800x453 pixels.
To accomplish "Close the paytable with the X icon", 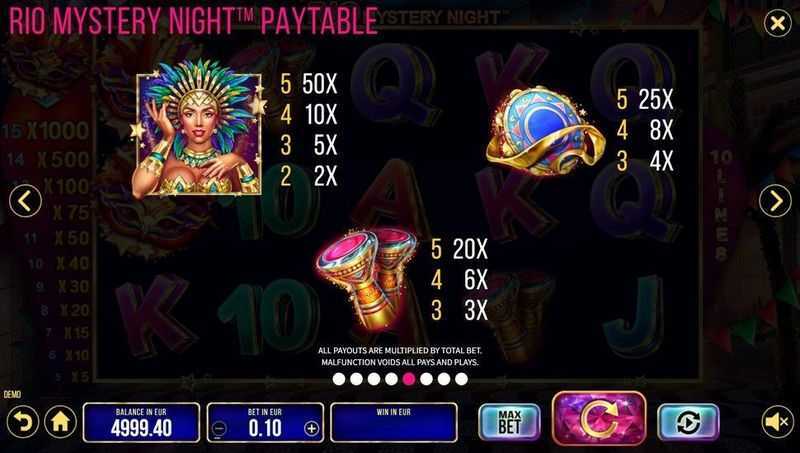I will pyautogui.click(x=778, y=23).
